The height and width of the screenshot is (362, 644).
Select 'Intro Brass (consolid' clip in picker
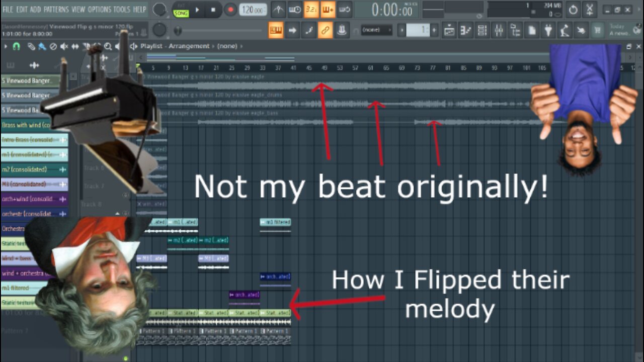[x=34, y=140]
